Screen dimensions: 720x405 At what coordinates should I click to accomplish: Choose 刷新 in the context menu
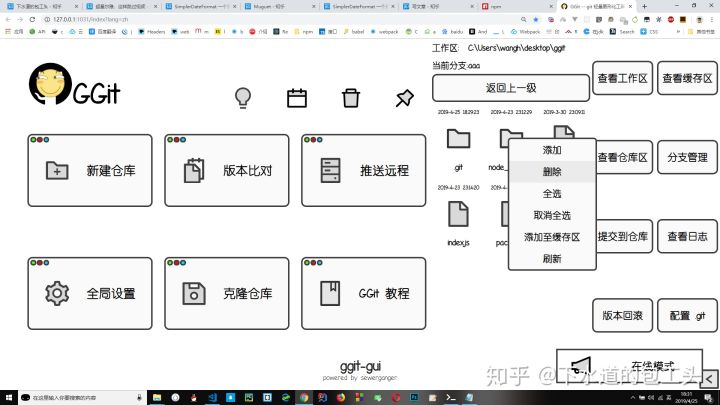pos(552,259)
